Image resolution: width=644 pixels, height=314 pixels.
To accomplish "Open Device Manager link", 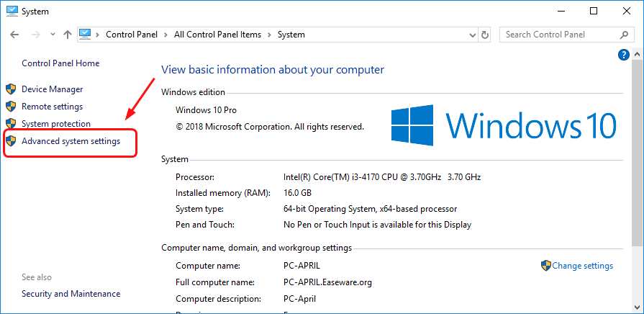I will [52, 89].
